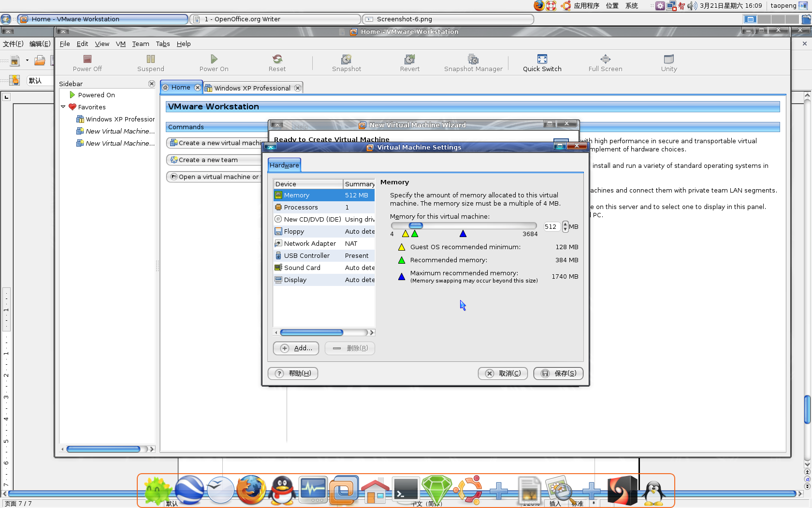Switch to Screenshot-6.png taskbar window

tap(448, 19)
